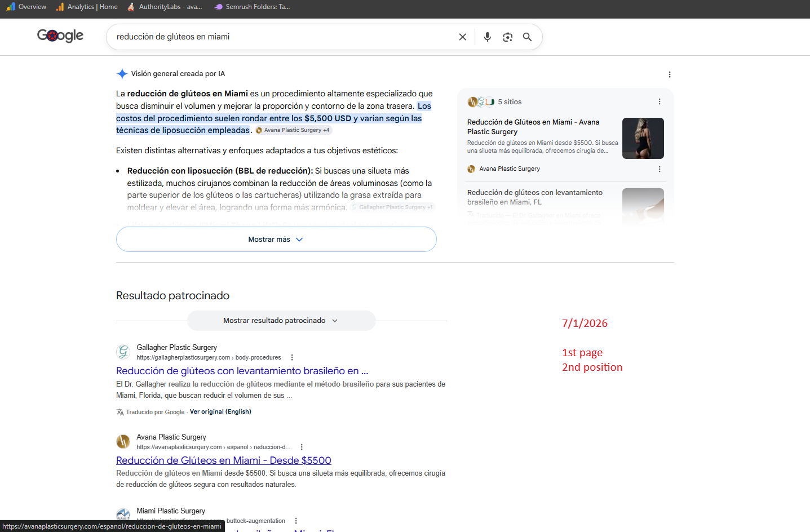This screenshot has height=532, width=810.
Task: Click the Avana Plastic Surgery result favicon
Action: click(123, 442)
